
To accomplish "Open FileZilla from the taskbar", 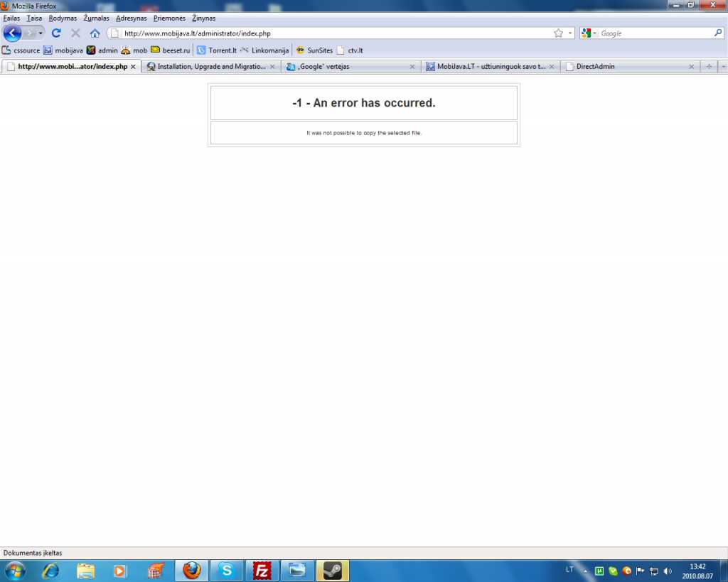I will point(262,570).
